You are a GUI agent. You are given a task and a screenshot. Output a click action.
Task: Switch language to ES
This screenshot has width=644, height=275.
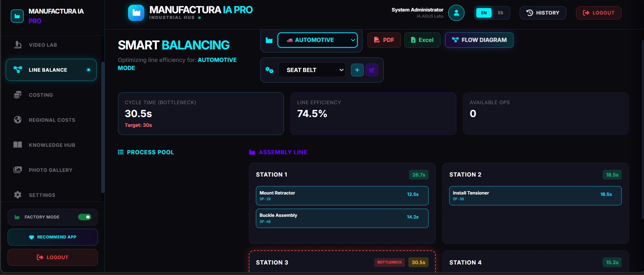pos(500,13)
